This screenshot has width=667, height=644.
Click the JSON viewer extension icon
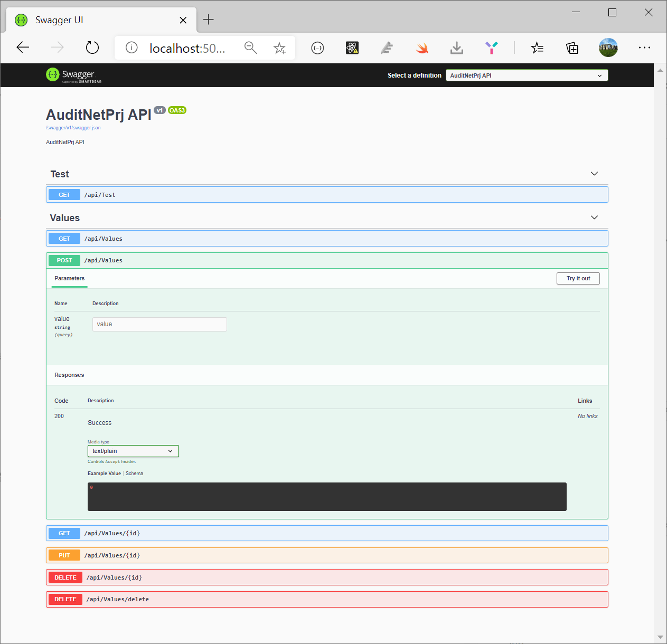(x=317, y=48)
